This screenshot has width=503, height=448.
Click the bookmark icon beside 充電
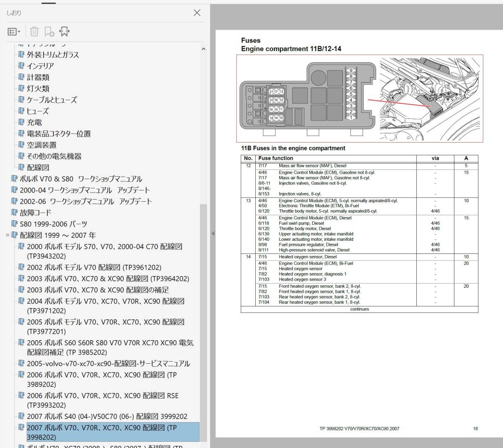21,122
